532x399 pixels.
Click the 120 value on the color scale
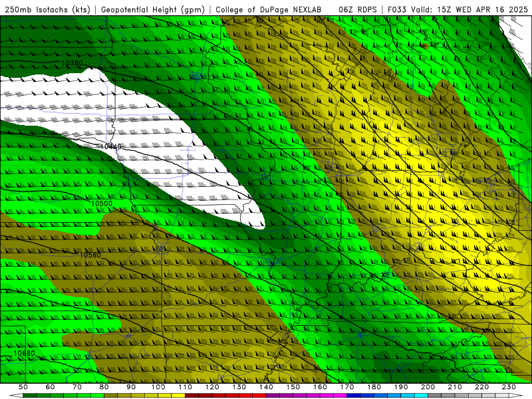tap(212, 387)
